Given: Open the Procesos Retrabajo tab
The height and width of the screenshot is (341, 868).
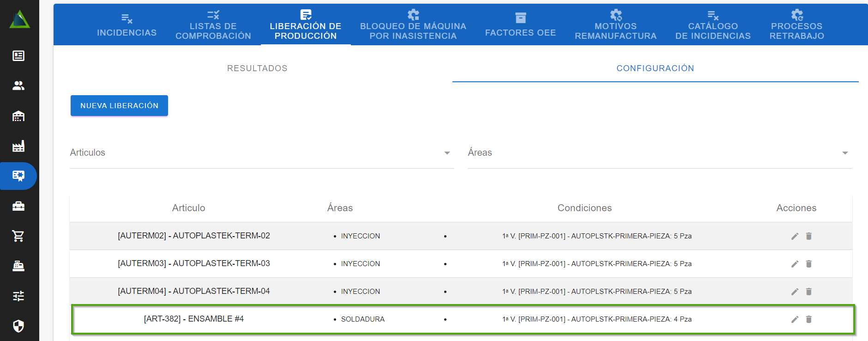Looking at the screenshot, I should [796, 25].
